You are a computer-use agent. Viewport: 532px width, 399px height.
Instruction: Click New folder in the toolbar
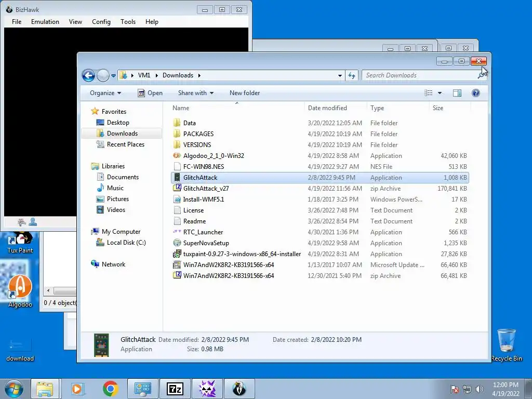click(245, 93)
